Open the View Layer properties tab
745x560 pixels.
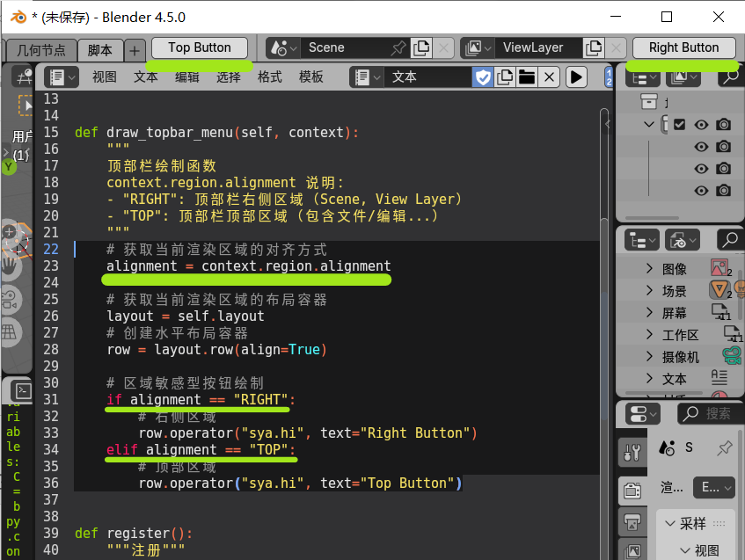pos(632,551)
